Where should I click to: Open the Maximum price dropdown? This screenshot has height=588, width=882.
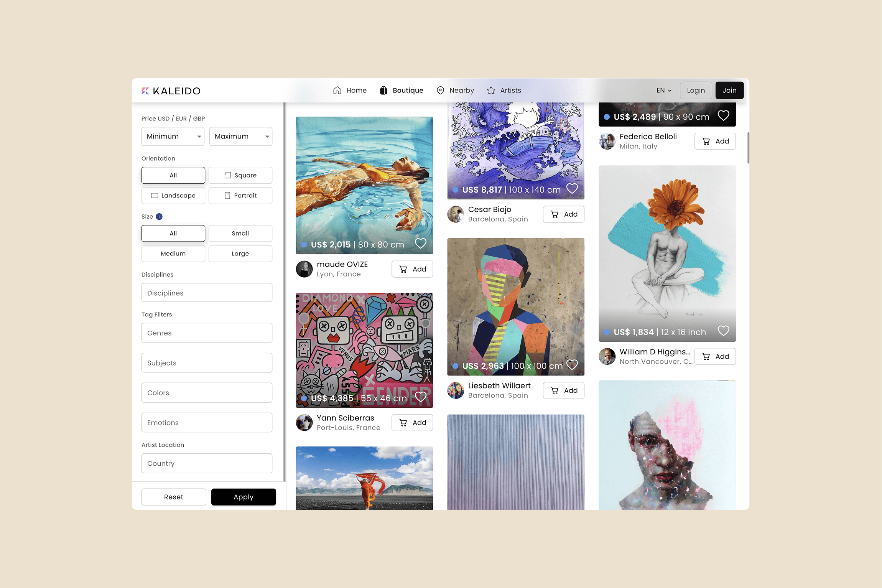241,137
